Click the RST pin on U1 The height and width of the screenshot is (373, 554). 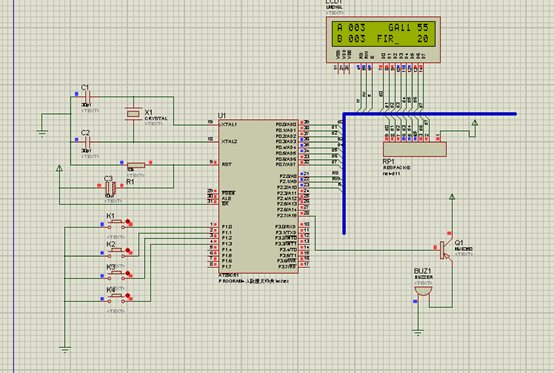click(226, 164)
